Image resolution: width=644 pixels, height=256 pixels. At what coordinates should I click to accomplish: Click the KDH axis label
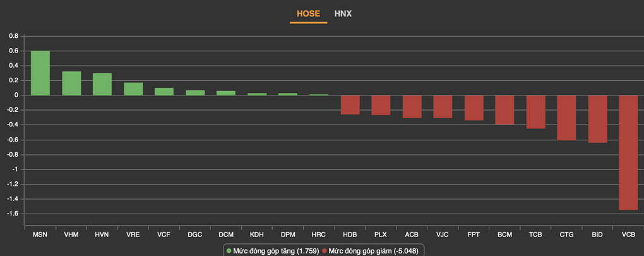[257, 235]
